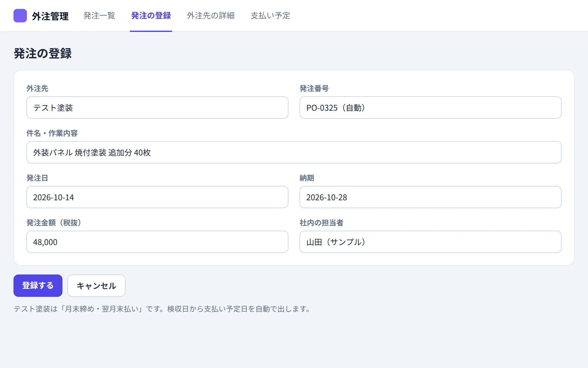The height and width of the screenshot is (368, 588).
Task: Click the 発注番号 field label
Action: tap(314, 89)
